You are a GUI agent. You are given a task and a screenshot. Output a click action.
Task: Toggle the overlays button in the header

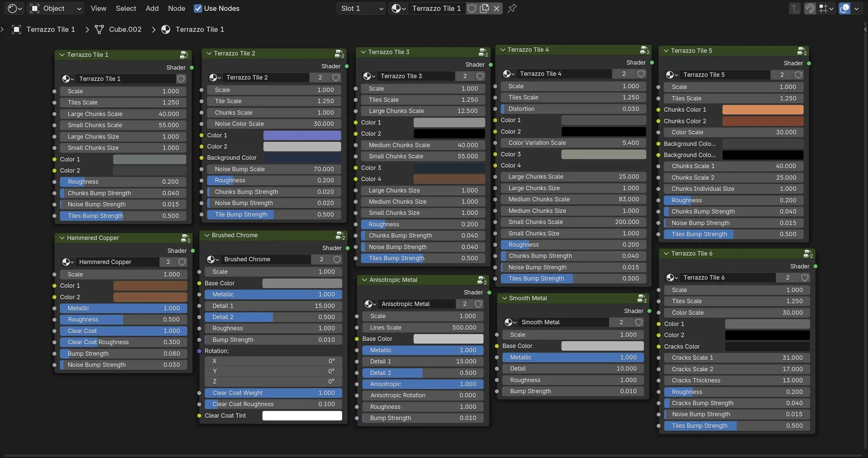pos(845,8)
